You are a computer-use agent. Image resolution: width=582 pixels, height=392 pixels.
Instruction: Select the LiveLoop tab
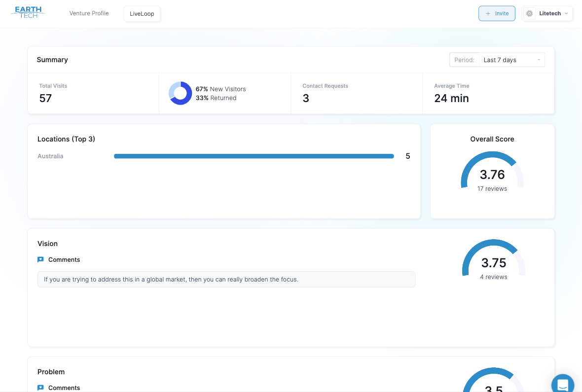pos(142,14)
